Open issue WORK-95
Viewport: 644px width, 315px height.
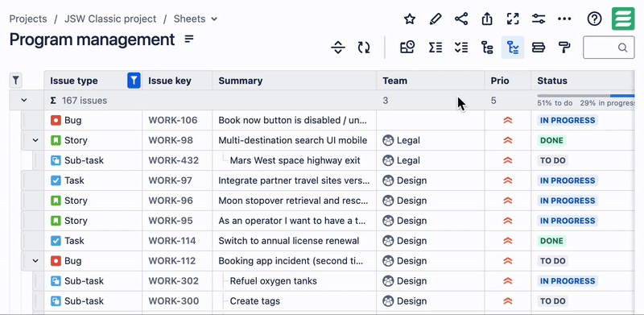point(171,221)
